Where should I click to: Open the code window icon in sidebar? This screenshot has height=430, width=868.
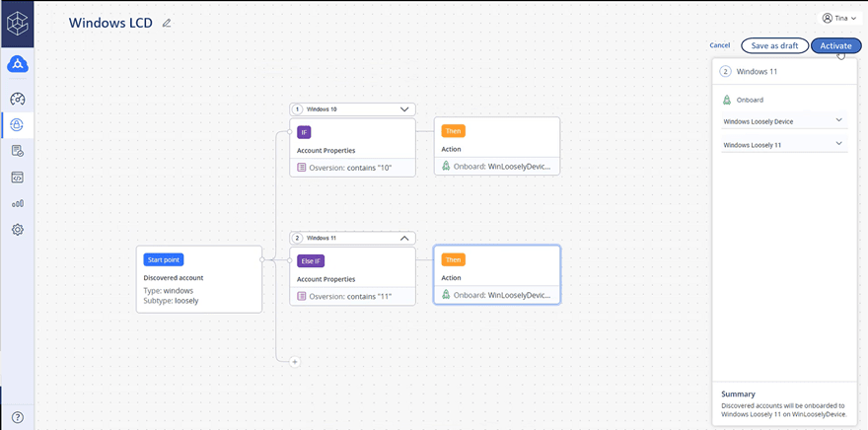click(17, 178)
